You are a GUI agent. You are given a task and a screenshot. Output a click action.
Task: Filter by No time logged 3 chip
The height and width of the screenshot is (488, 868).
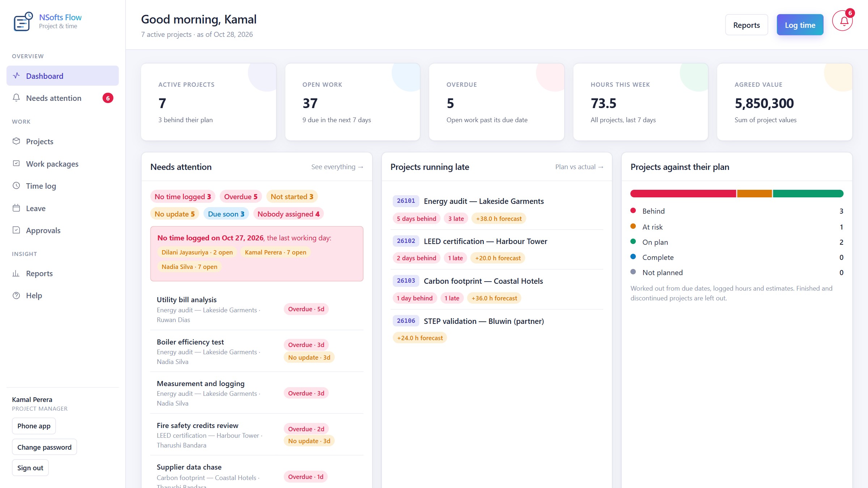tap(183, 196)
